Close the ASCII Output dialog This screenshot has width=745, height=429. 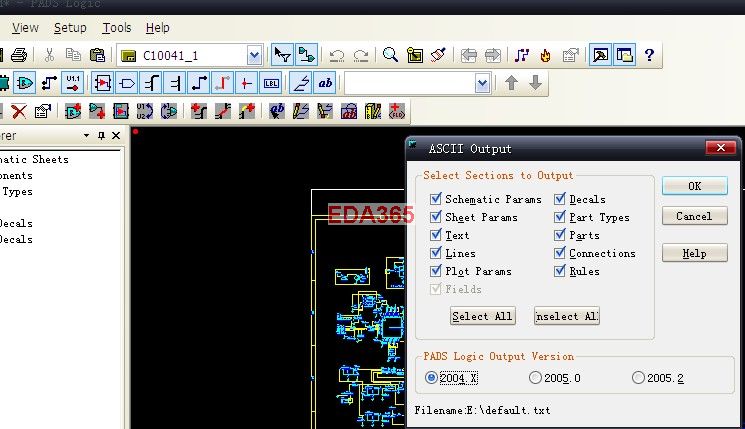pyautogui.click(x=720, y=148)
